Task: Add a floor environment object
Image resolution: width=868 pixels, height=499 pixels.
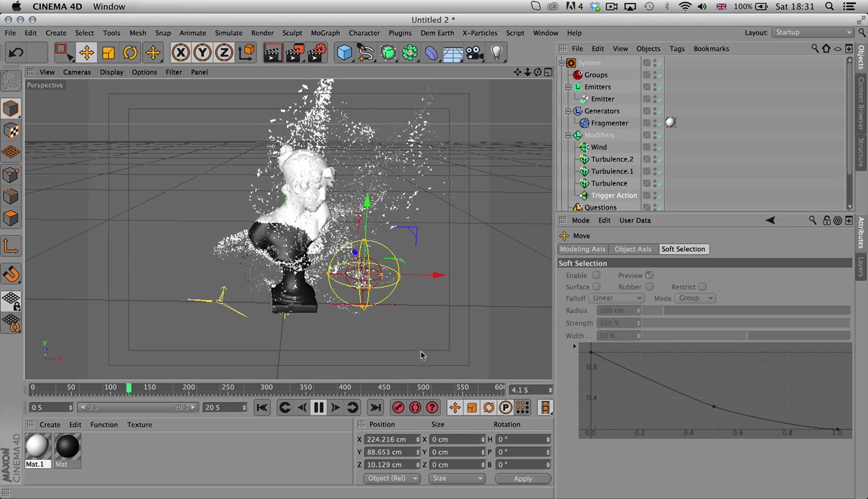Action: point(453,54)
